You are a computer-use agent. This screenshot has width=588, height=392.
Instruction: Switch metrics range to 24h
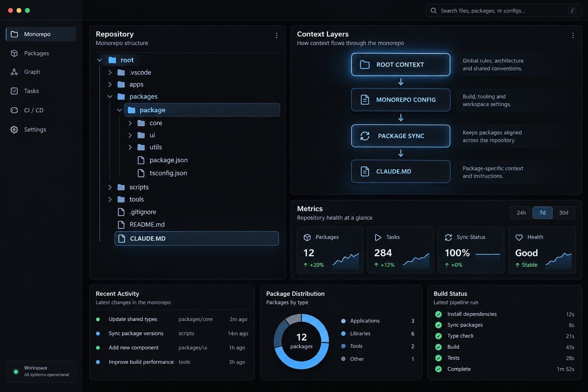(521, 213)
